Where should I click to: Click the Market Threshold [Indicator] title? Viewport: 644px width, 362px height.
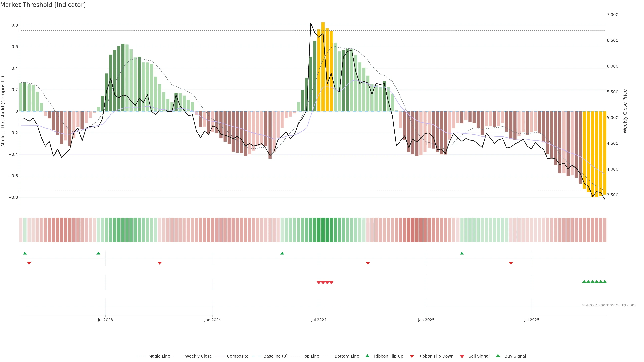43,5
